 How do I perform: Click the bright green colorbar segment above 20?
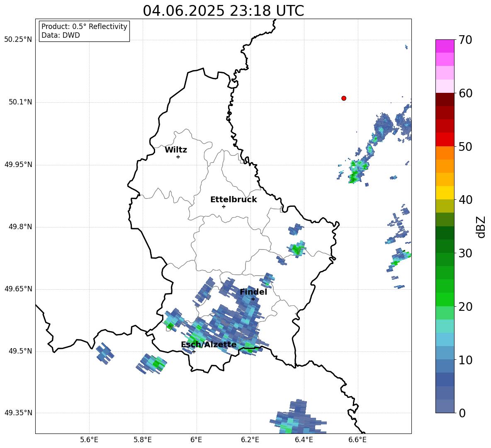coord(445,299)
